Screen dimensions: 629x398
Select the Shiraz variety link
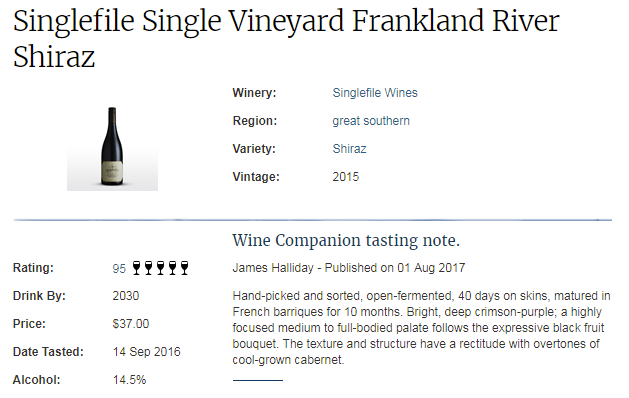coord(349,149)
